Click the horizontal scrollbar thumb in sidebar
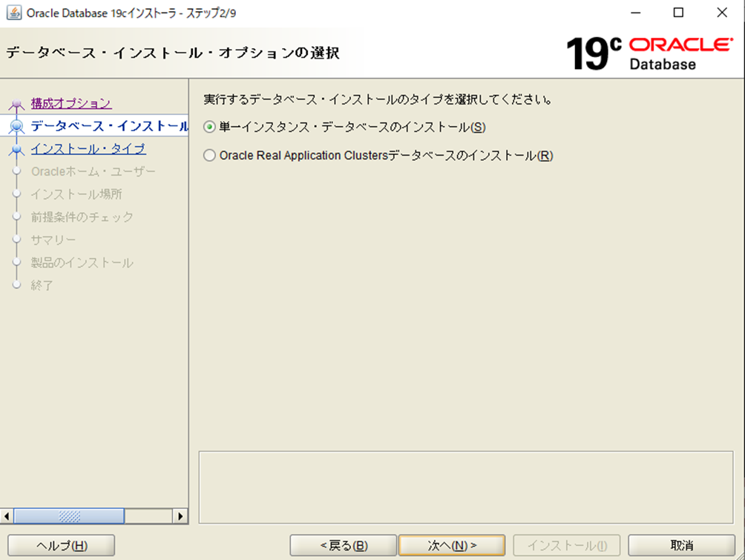The image size is (745, 560). 69,515
